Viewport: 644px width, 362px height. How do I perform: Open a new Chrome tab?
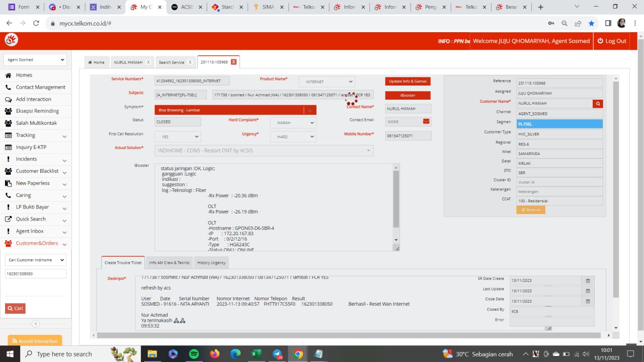(540, 7)
